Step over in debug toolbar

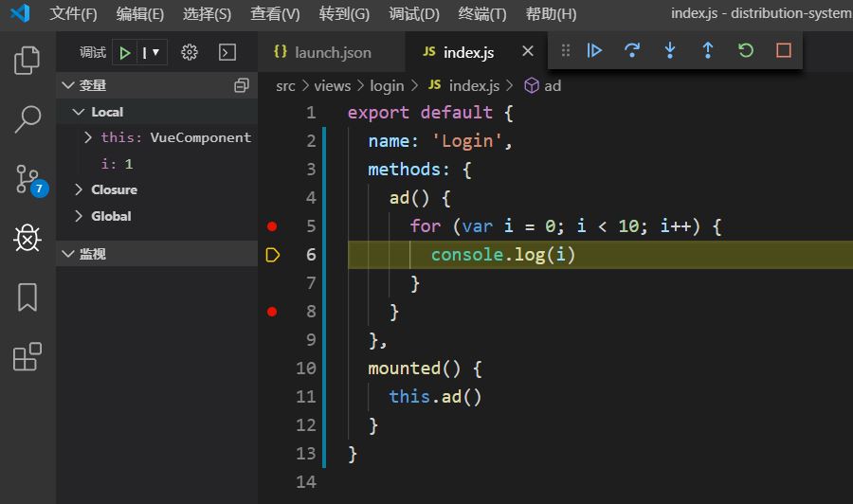point(632,50)
